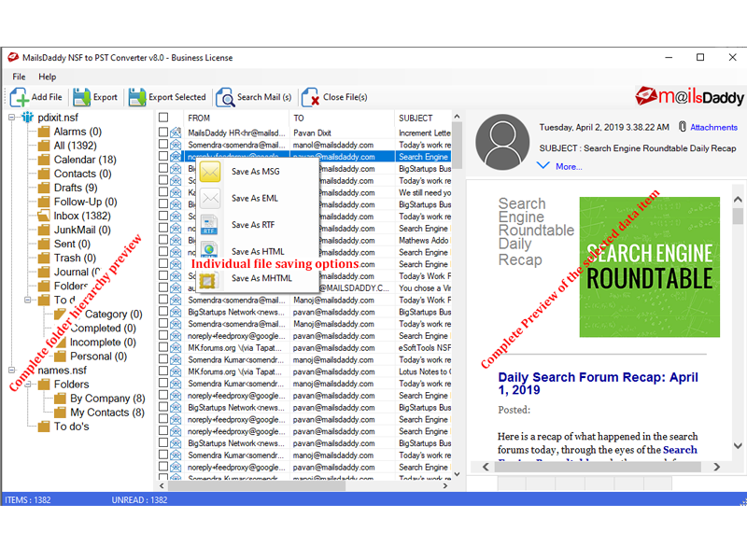Screen dimensions: 747x560
Task: Check the Mathews Addo email row checkbox
Action: click(x=163, y=240)
